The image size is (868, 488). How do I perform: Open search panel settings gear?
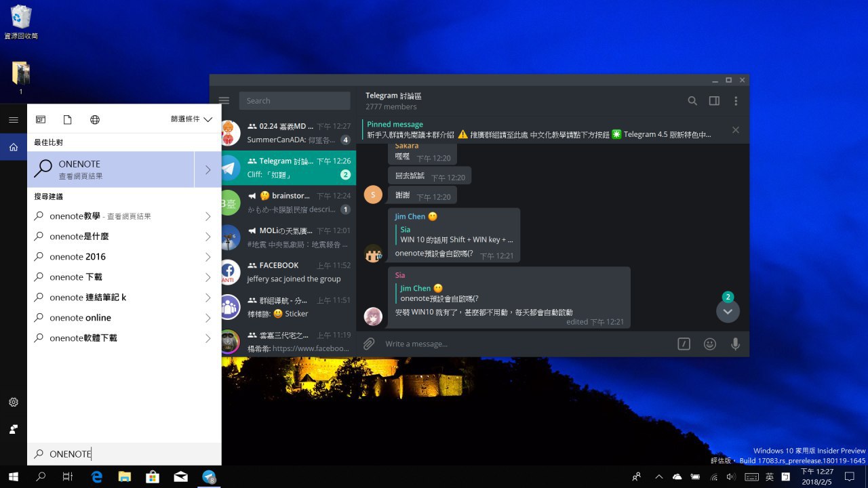click(x=13, y=402)
